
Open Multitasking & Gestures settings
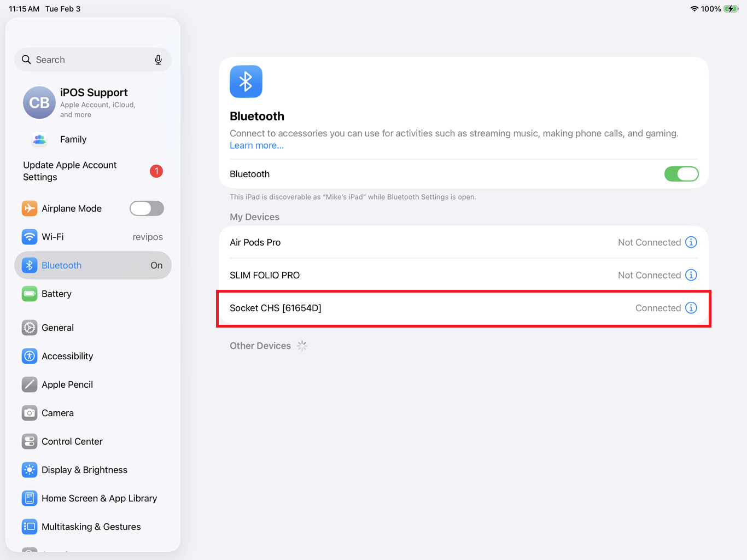[93, 527]
